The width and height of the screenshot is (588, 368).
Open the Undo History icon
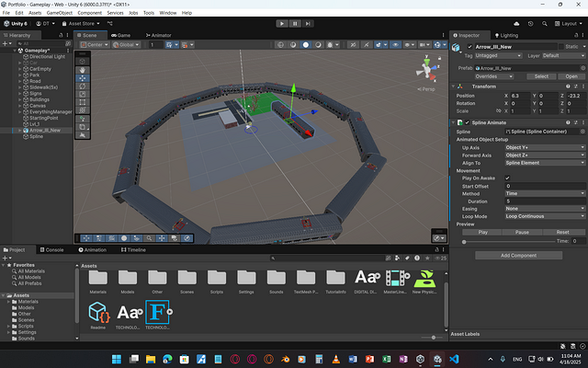pyautogui.click(x=530, y=23)
